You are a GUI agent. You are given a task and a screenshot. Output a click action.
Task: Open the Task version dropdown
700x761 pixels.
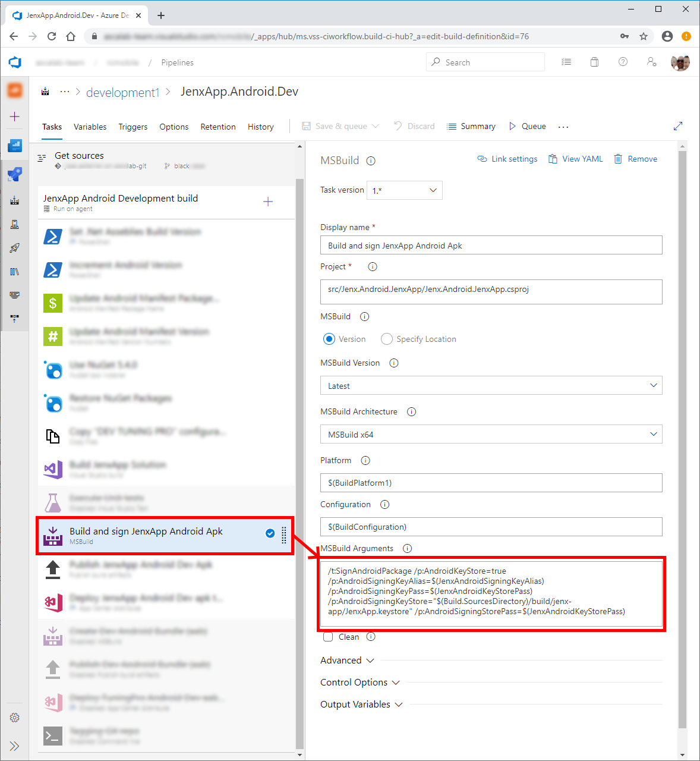point(404,190)
